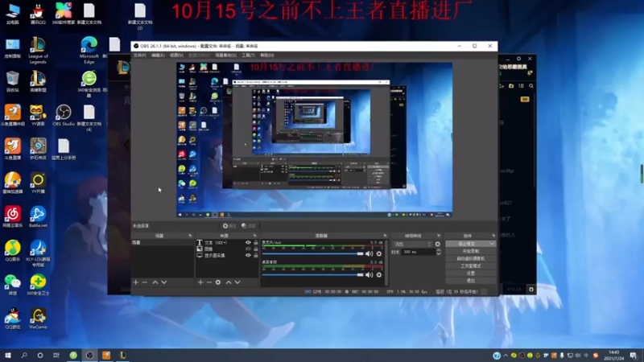This screenshot has width=644, height=362.
Task: Open the Scene Transitions dock pop-out icon
Action: pyautogui.click(x=439, y=236)
